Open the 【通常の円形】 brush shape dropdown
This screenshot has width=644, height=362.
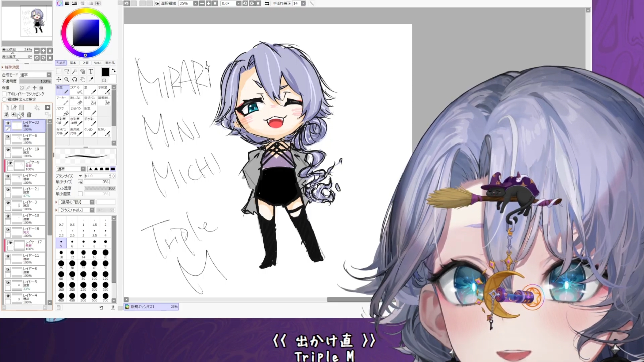click(92, 202)
